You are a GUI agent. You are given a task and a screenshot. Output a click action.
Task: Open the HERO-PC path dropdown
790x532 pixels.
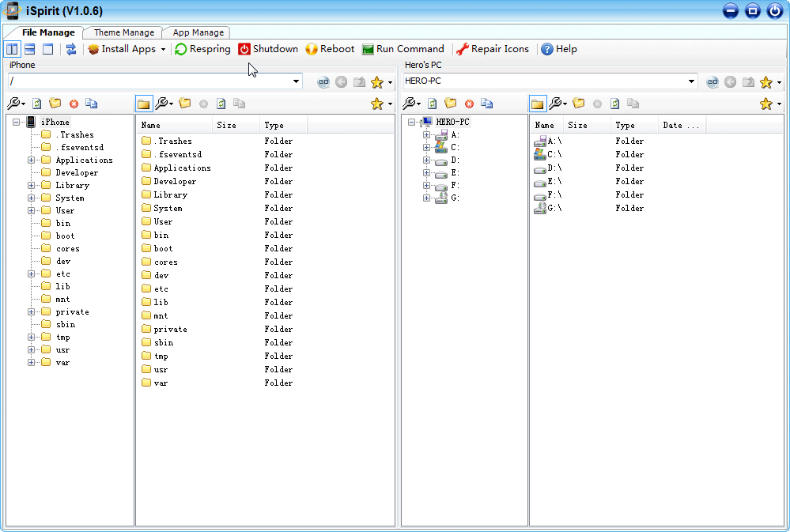691,81
